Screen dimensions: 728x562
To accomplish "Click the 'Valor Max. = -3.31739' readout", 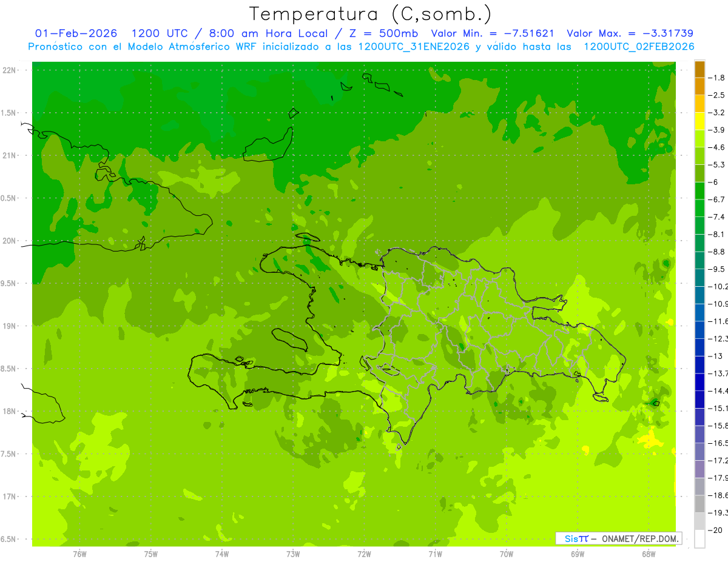I will click(x=630, y=33).
